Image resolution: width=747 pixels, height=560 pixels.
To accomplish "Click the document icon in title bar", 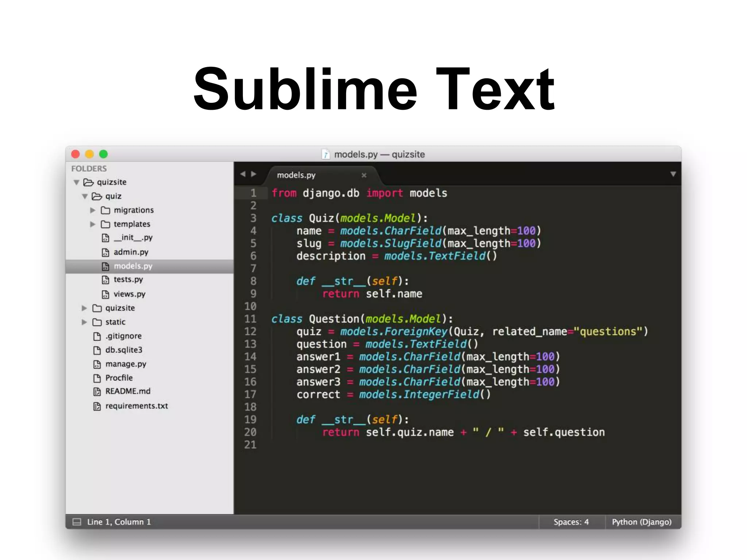I will pyautogui.click(x=326, y=154).
